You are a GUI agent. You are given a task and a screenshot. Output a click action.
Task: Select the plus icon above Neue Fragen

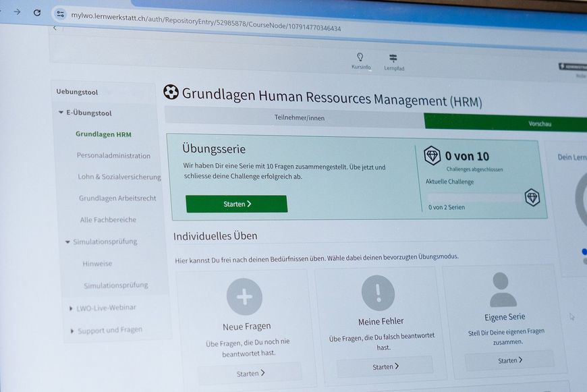(x=244, y=297)
